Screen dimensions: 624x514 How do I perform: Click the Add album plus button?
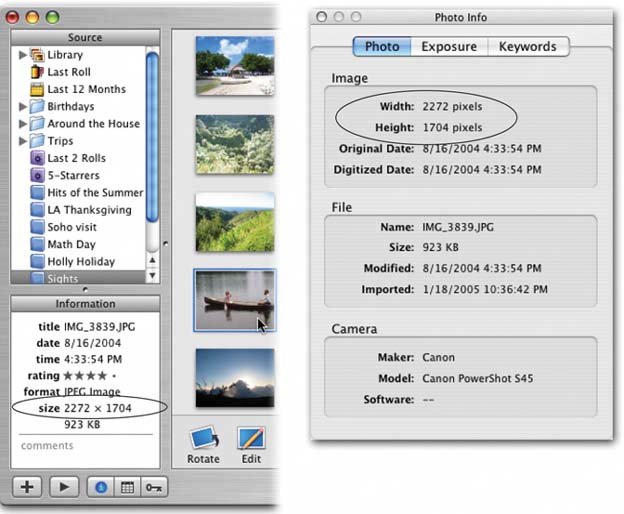click(x=29, y=487)
